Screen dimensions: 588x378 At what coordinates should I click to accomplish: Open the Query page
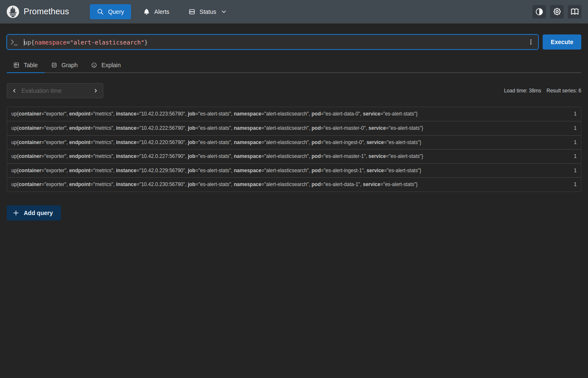[110, 12]
